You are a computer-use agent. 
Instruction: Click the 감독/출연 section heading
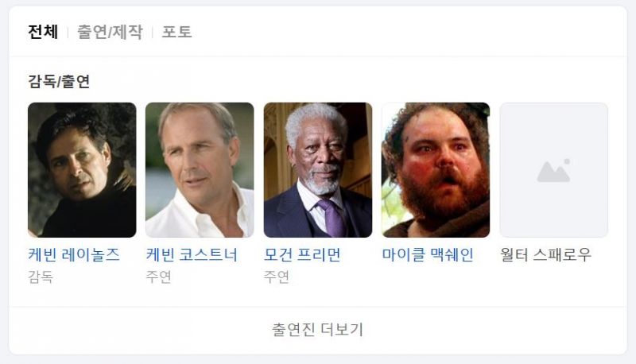[x=59, y=82]
